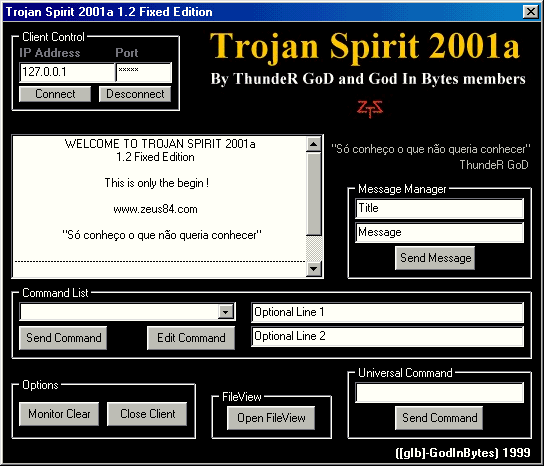Viewport: 544px width, 466px height.
Task: Click the 'WELCOME TO TROJAN SPIRIT 2001a' line
Action: 160,144
